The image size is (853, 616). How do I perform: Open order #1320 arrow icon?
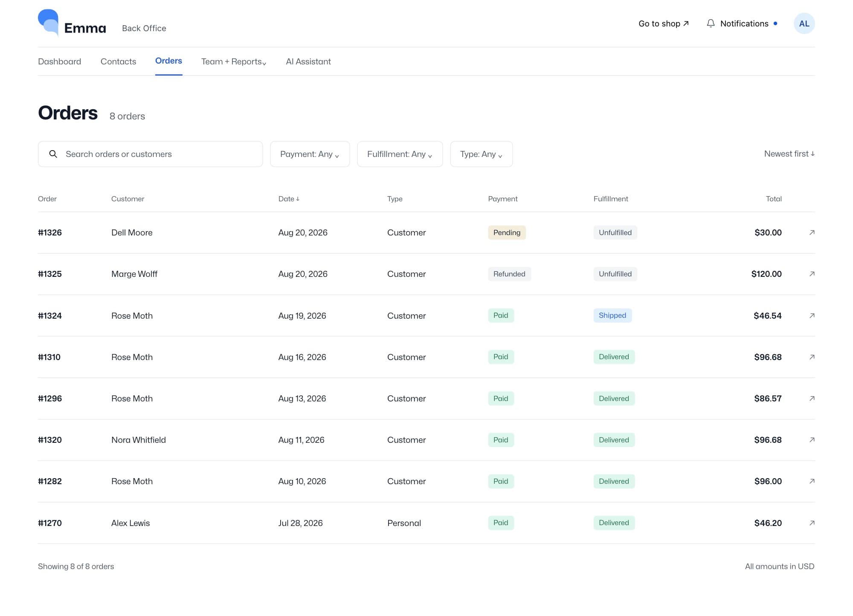click(812, 440)
